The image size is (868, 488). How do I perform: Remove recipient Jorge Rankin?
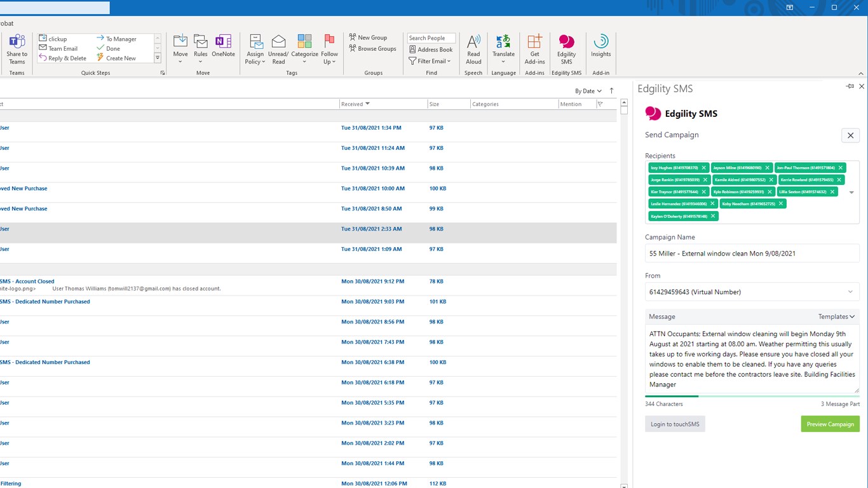click(x=705, y=180)
